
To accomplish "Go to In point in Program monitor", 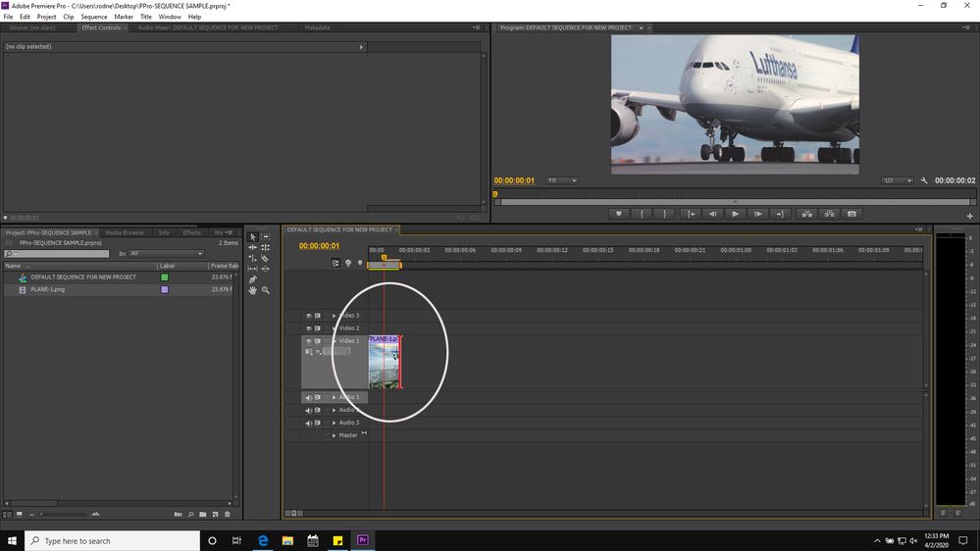I will click(690, 214).
